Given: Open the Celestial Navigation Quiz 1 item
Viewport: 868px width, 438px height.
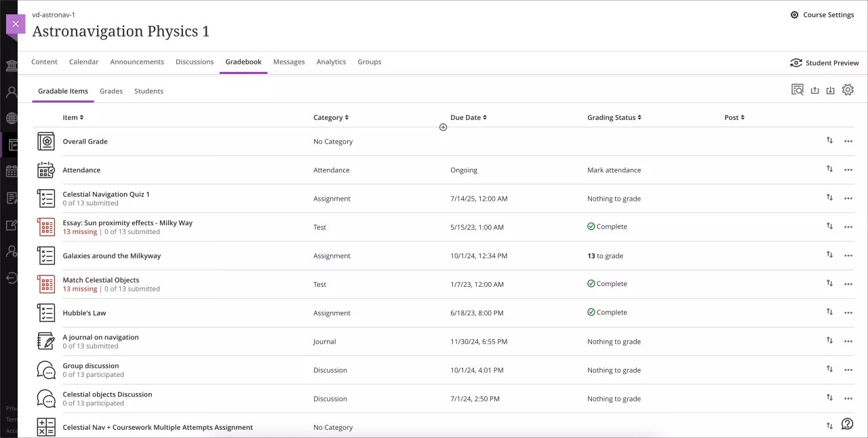Looking at the screenshot, I should pos(106,193).
